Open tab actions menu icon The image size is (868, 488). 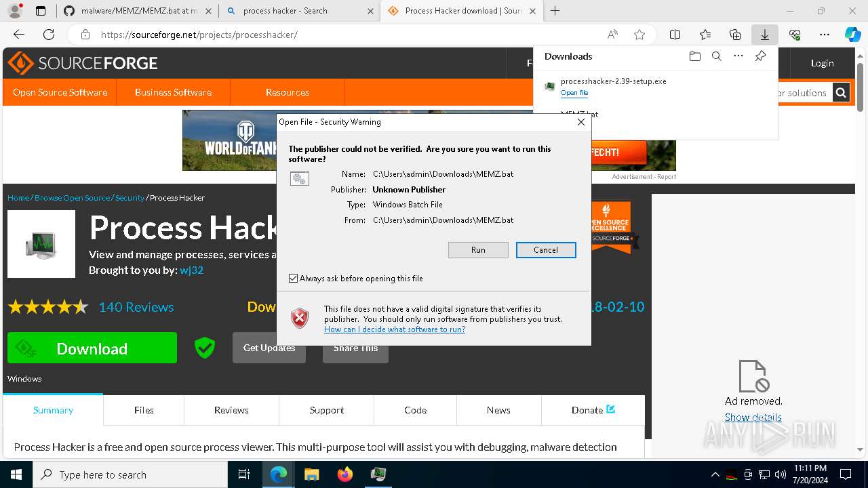41,11
